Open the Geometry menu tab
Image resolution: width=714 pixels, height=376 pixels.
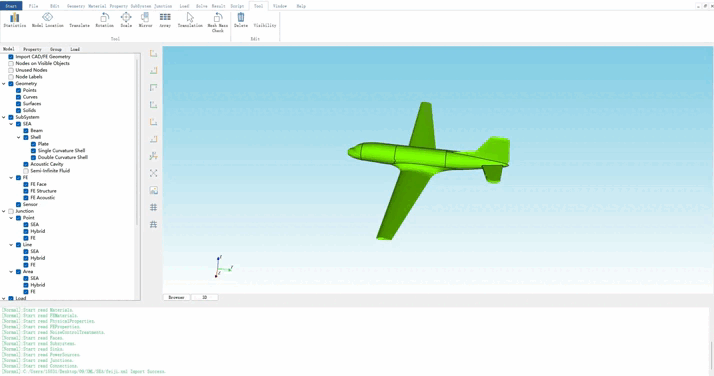(x=76, y=6)
